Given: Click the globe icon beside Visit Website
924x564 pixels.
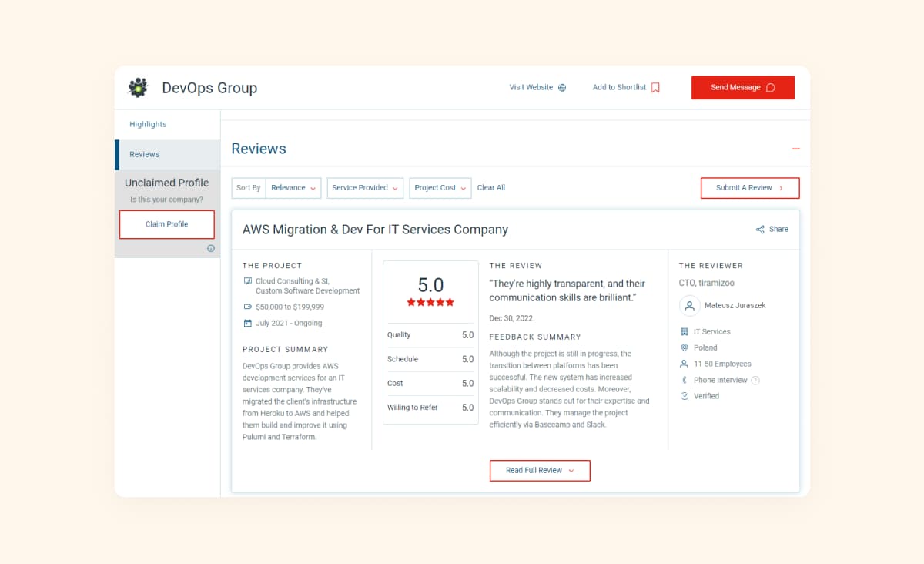Looking at the screenshot, I should (x=562, y=88).
